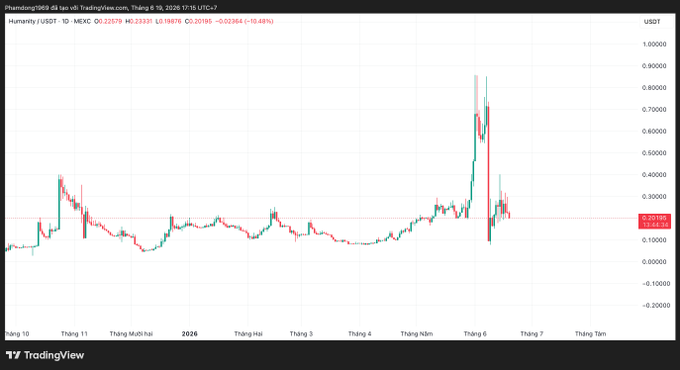
Task: Open the USDT currency selector
Action: coord(652,22)
